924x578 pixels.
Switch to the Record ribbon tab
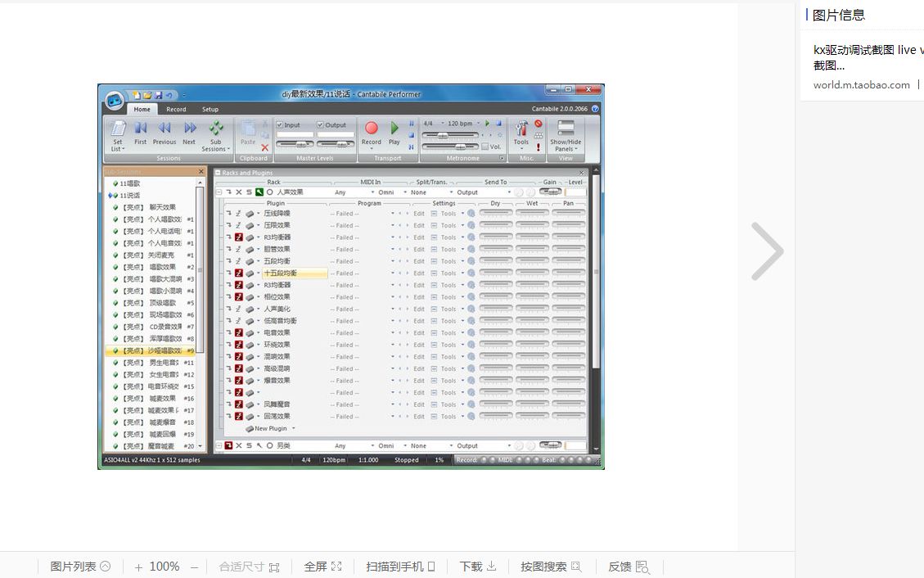[x=175, y=109]
